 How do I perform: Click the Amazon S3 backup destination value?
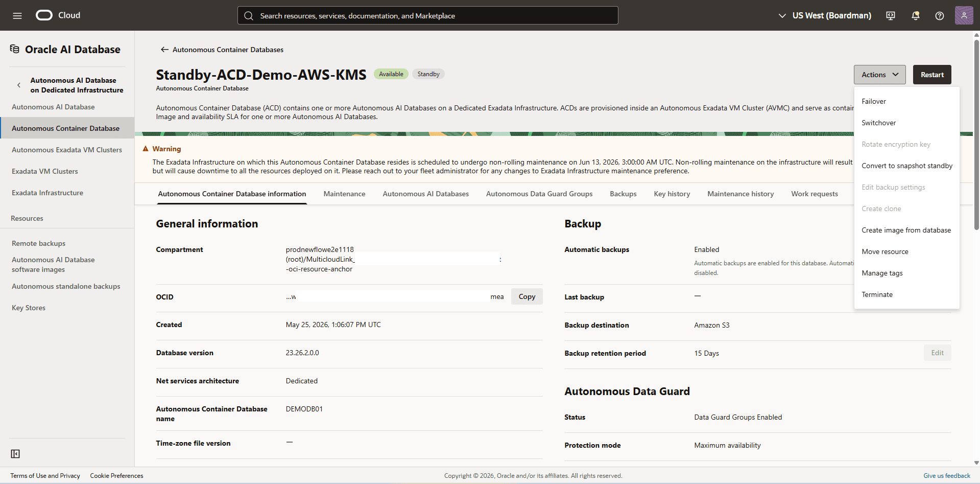pos(712,325)
